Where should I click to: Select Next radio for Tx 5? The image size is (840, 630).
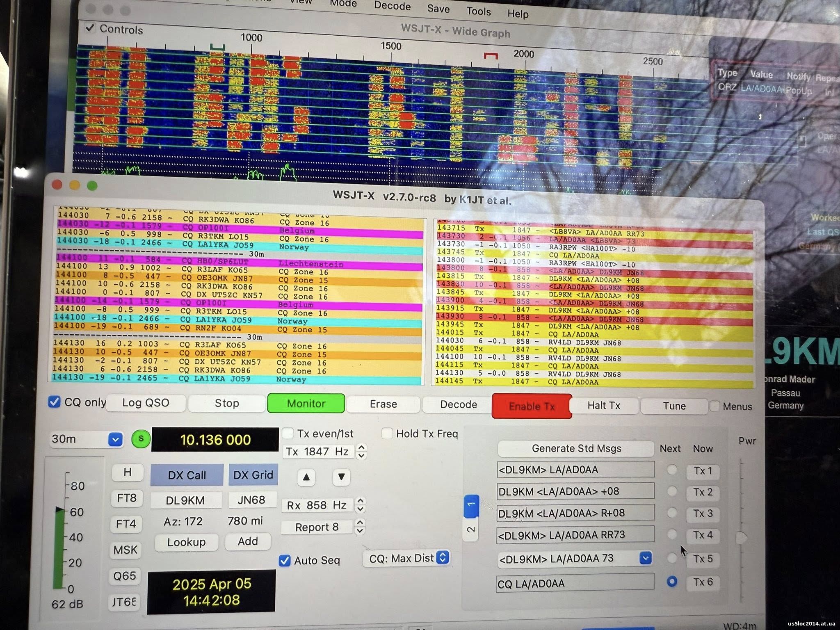(672, 558)
